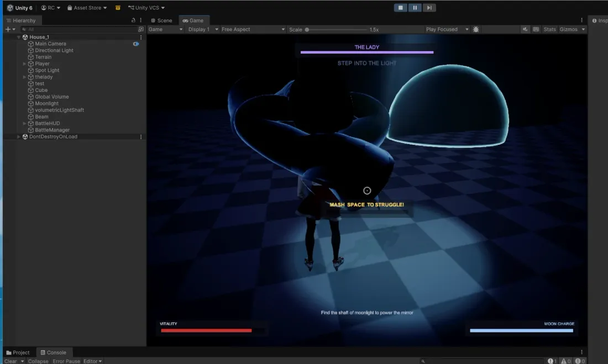Select the Terrain object
This screenshot has height=364, width=608.
click(x=43, y=57)
